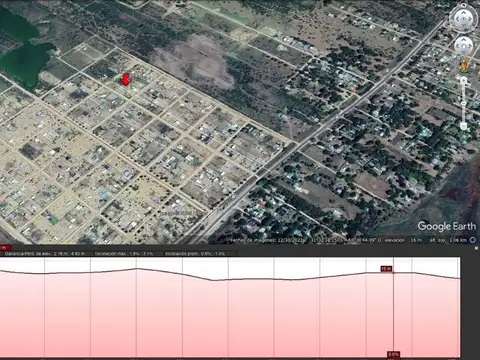Click the streaming status circle in status bar
Screen dimensions: 480x360
(x=473, y=240)
